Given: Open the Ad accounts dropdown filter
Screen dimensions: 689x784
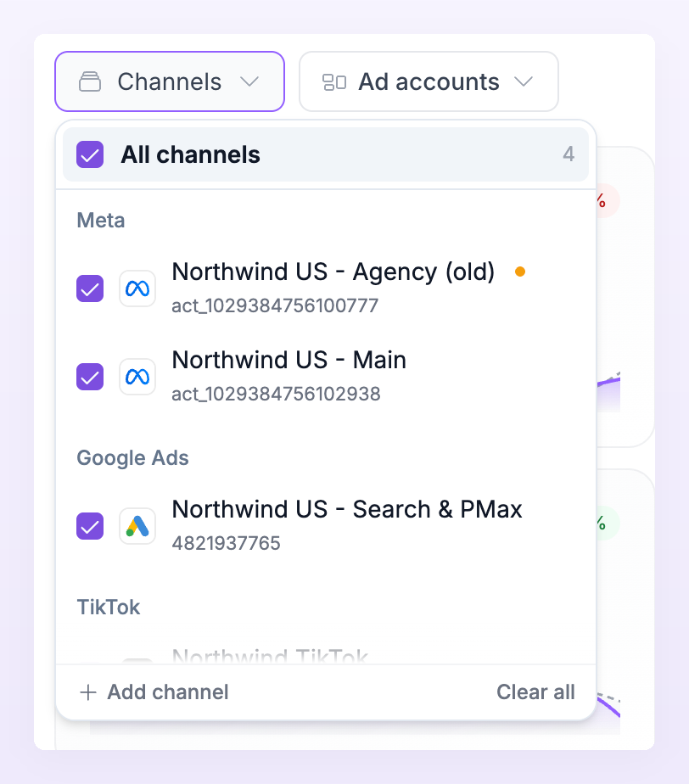Looking at the screenshot, I should tap(429, 81).
